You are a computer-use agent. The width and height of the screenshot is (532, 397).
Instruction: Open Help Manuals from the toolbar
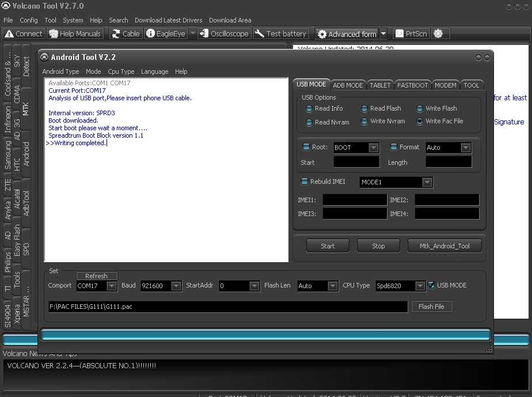tap(75, 34)
